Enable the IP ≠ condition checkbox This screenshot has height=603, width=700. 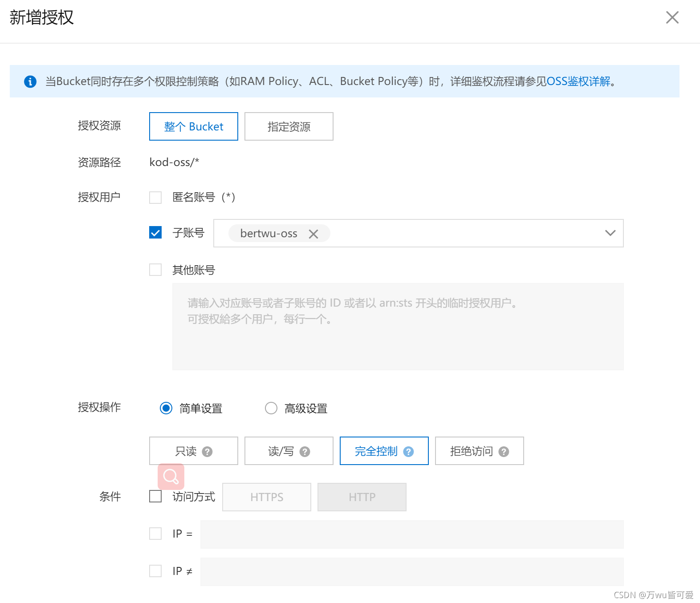[x=155, y=571]
